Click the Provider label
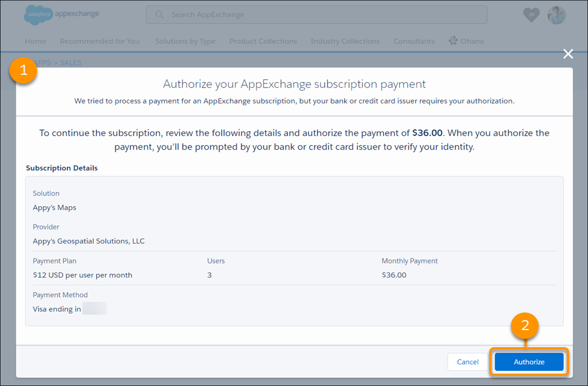The height and width of the screenshot is (386, 588). [46, 227]
